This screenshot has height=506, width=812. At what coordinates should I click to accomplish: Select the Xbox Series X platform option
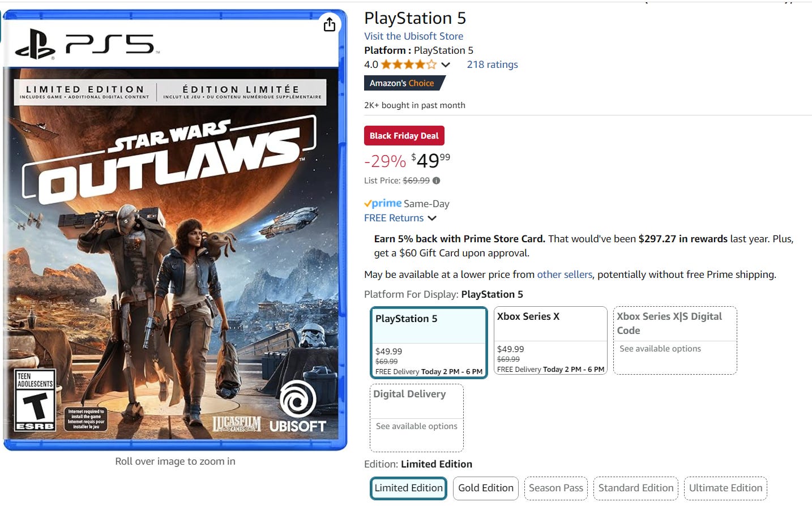click(x=550, y=340)
